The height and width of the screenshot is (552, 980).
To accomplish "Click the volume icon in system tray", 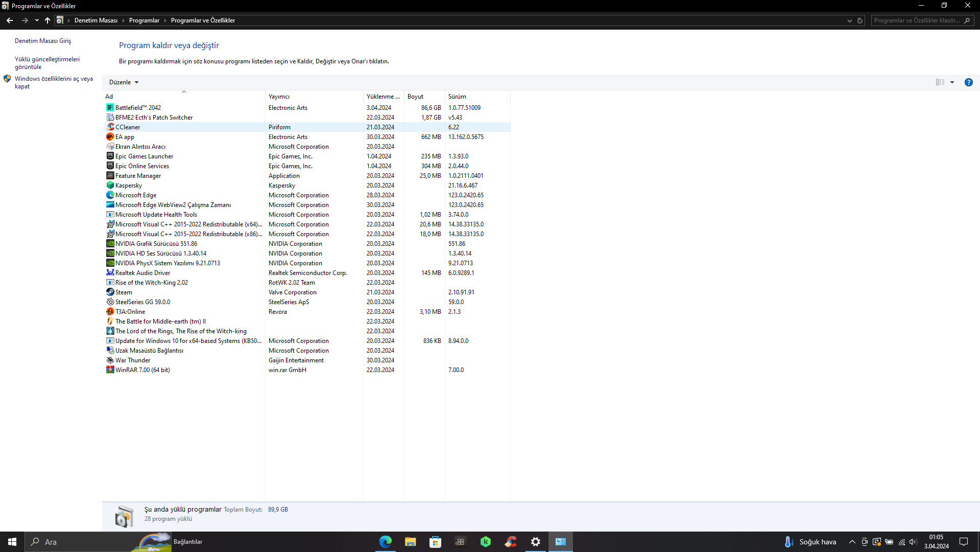I will (x=913, y=542).
